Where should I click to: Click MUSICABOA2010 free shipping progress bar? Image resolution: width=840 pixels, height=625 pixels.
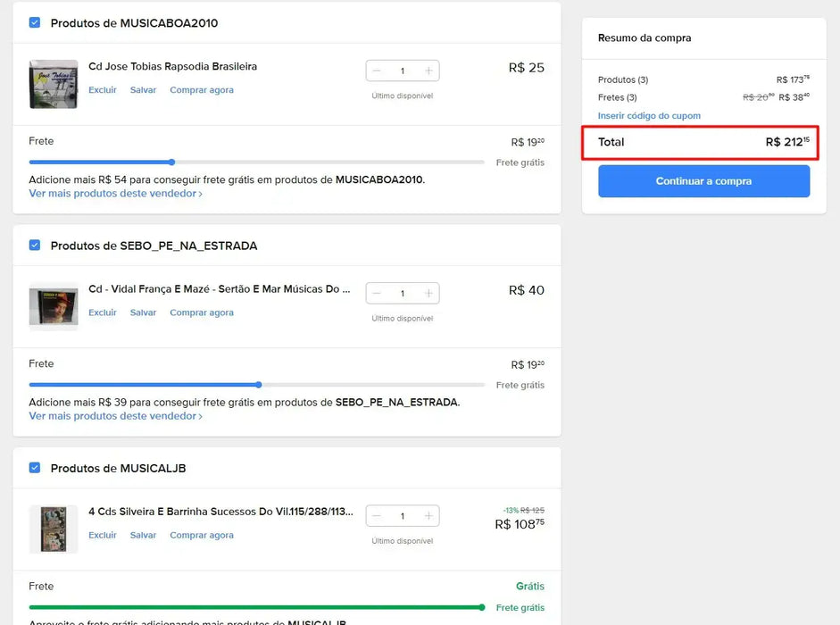click(257, 162)
